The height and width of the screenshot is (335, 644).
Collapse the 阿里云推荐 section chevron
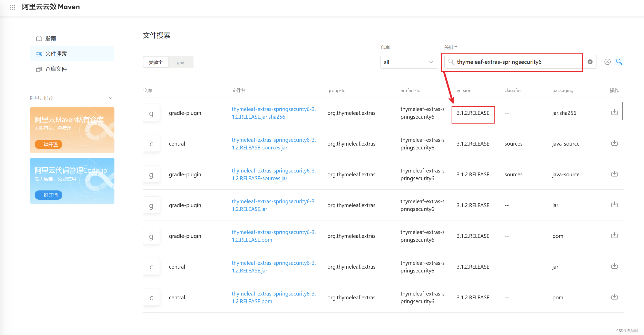tap(111, 98)
